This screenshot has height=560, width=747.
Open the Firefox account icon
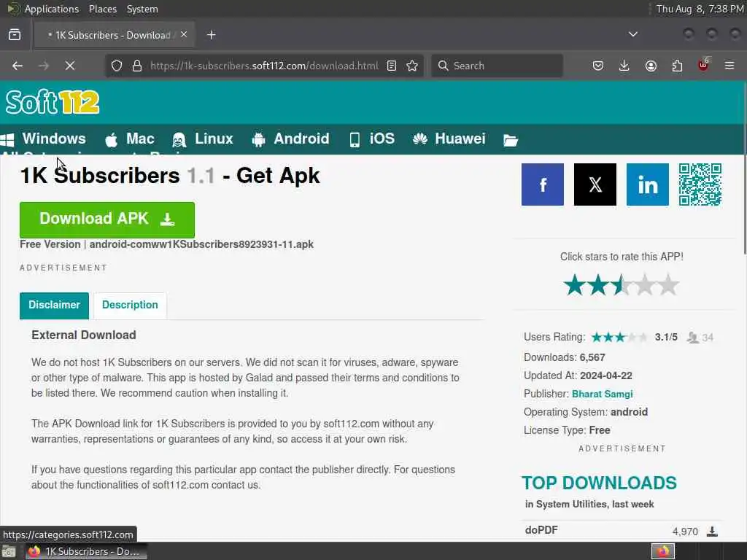click(x=651, y=66)
